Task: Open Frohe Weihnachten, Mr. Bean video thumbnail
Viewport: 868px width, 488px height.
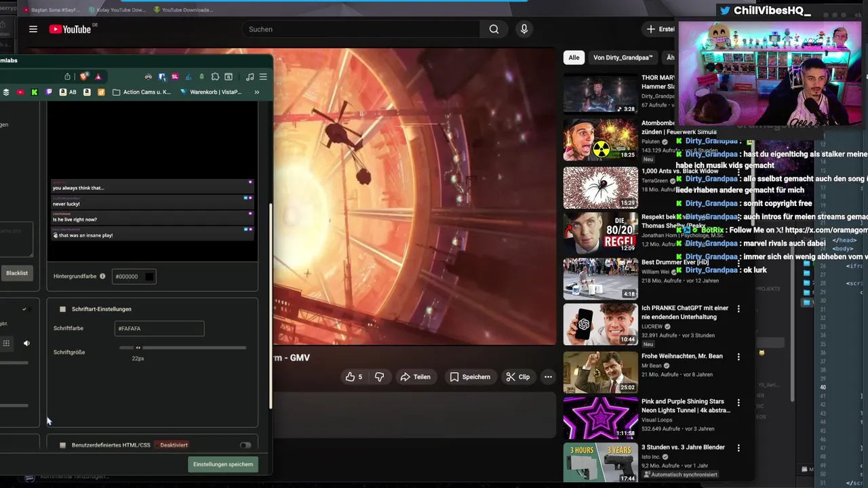Action: (x=600, y=372)
